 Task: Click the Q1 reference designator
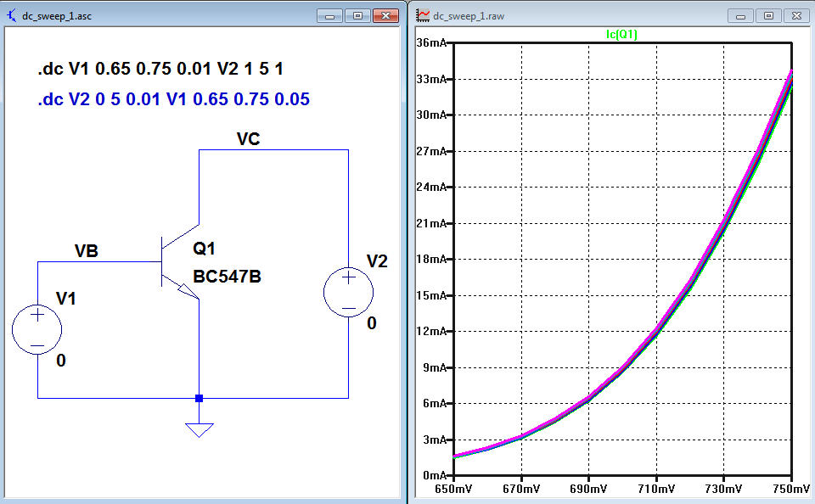pyautogui.click(x=204, y=249)
